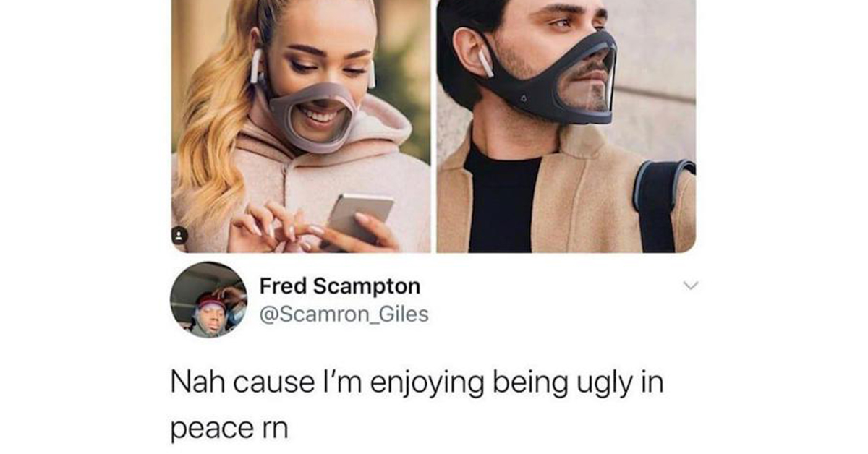Screen dimensions: 868x454
Task: Click the word "peace rn" in tweet
Action: pyautogui.click(x=229, y=428)
